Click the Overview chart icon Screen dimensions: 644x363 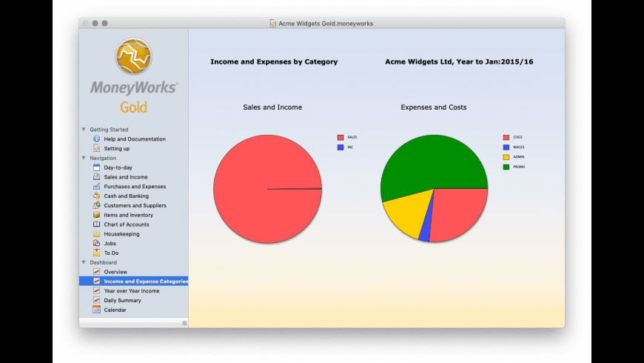point(96,272)
